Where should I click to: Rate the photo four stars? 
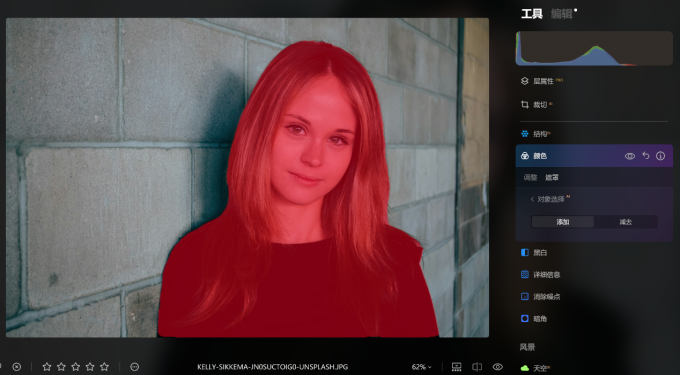90,367
